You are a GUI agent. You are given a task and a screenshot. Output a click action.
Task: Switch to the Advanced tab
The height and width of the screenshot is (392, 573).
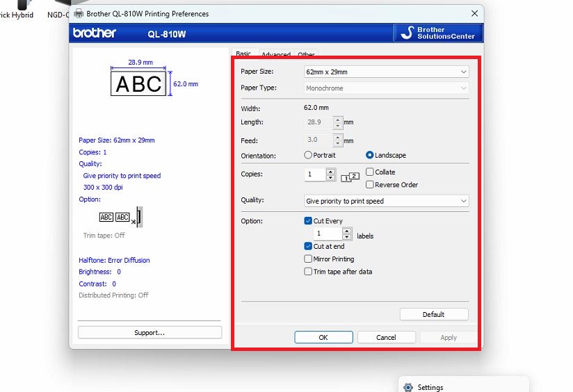(x=276, y=54)
